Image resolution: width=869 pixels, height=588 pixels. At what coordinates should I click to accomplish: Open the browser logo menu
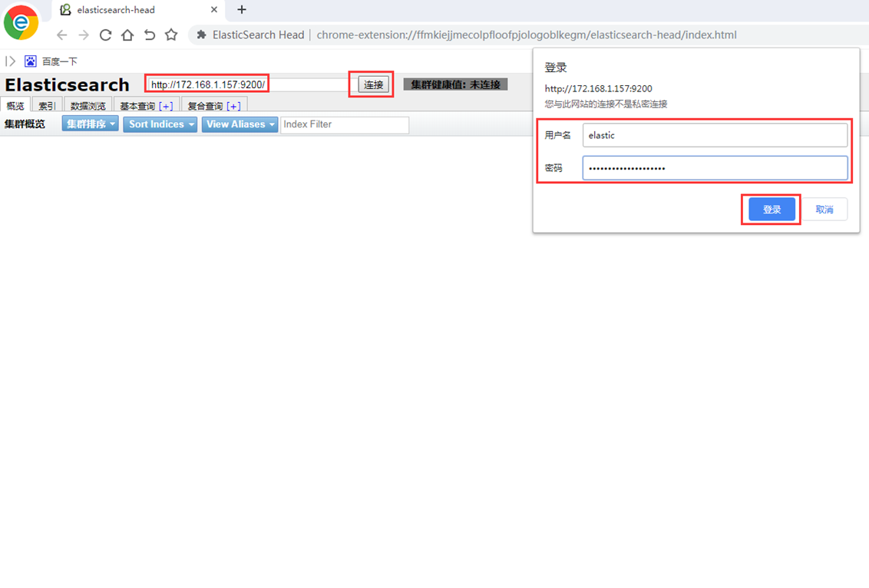(x=21, y=22)
